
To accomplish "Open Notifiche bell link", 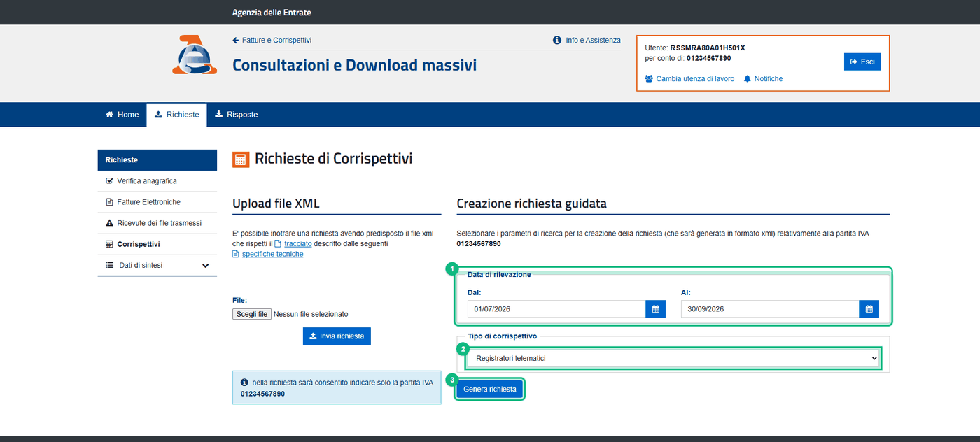I will tap(763, 79).
